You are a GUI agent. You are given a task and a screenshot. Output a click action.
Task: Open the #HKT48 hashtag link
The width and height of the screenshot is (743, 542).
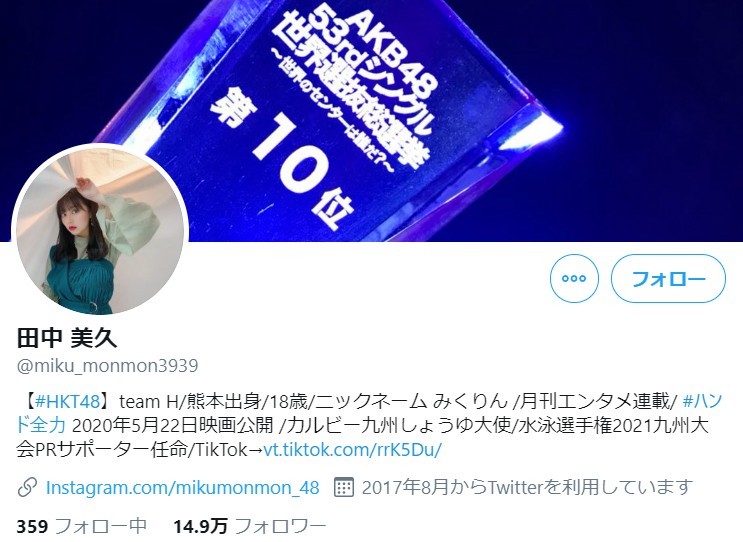[67, 402]
